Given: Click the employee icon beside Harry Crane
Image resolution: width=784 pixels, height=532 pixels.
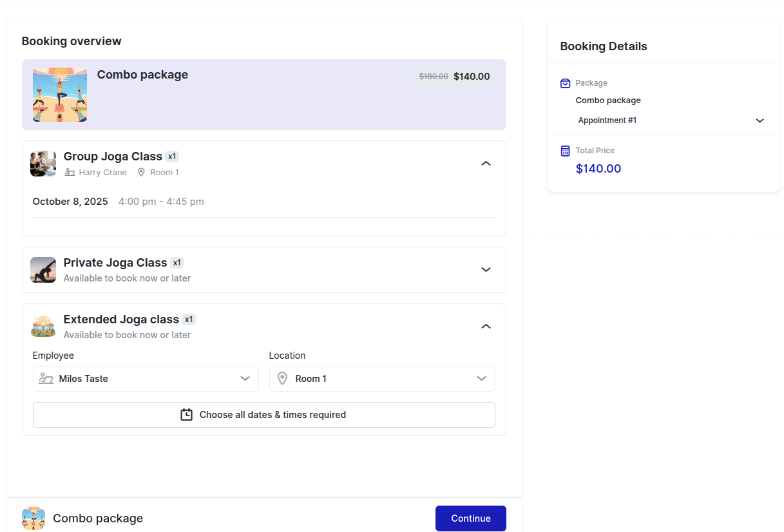Looking at the screenshot, I should [70, 173].
